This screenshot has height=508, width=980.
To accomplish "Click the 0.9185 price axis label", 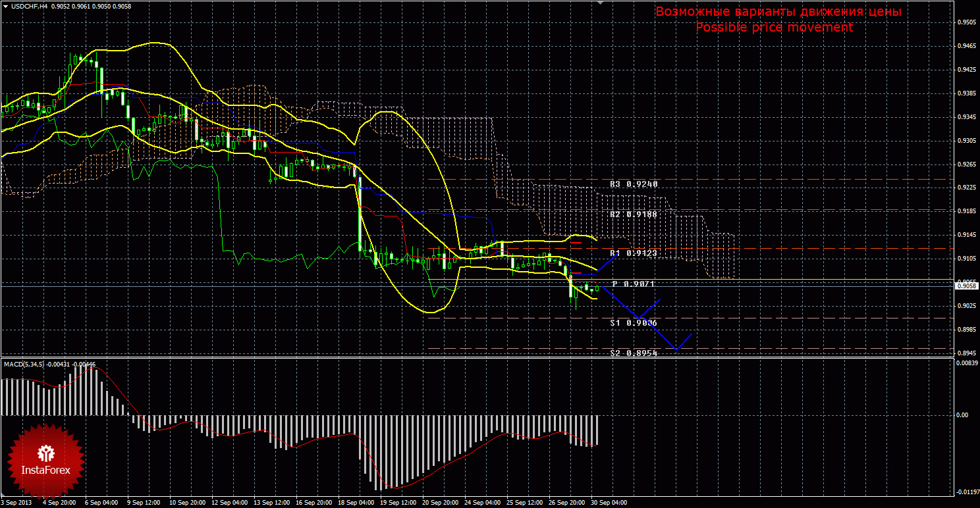I will click(967, 212).
